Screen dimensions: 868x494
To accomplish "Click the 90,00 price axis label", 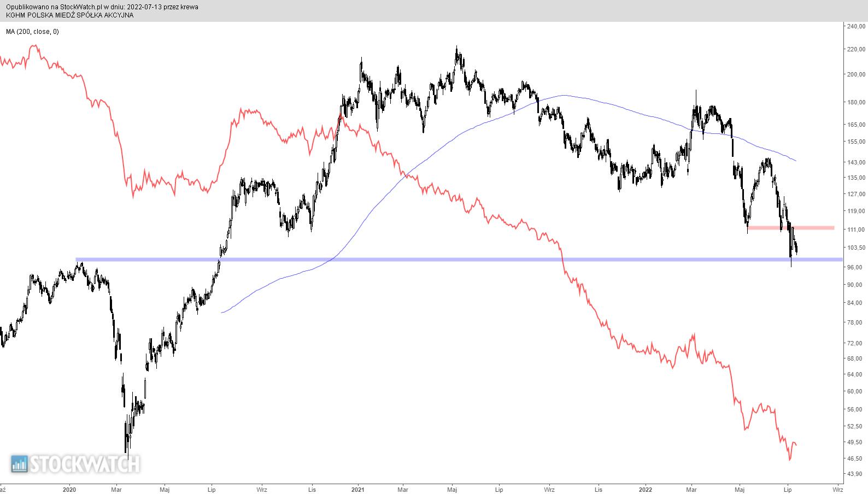I will click(x=855, y=285).
